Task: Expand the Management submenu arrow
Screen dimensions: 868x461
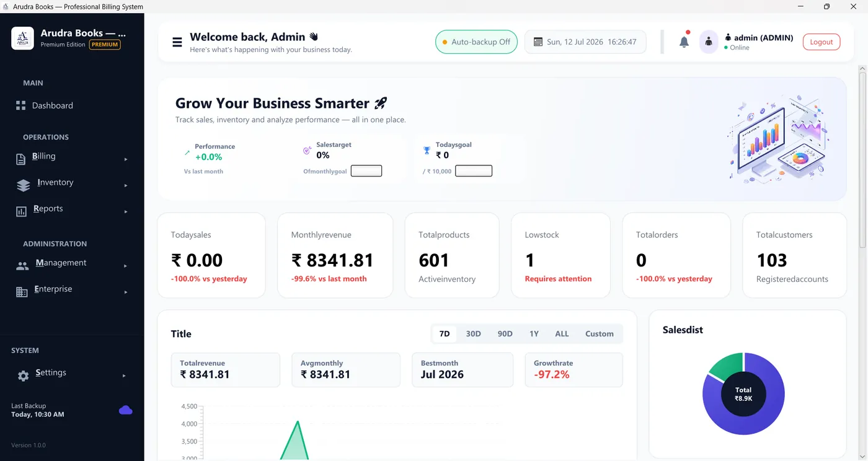Action: point(126,266)
